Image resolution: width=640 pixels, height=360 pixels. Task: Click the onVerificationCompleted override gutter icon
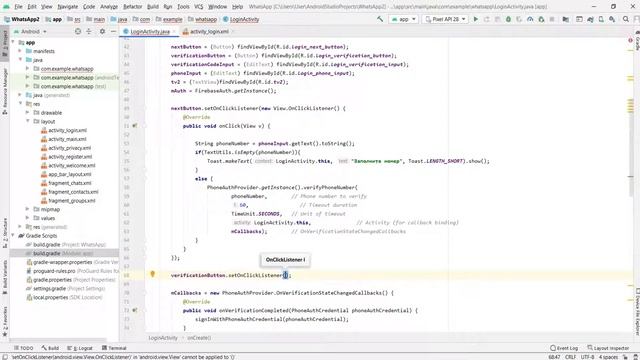tap(135, 310)
